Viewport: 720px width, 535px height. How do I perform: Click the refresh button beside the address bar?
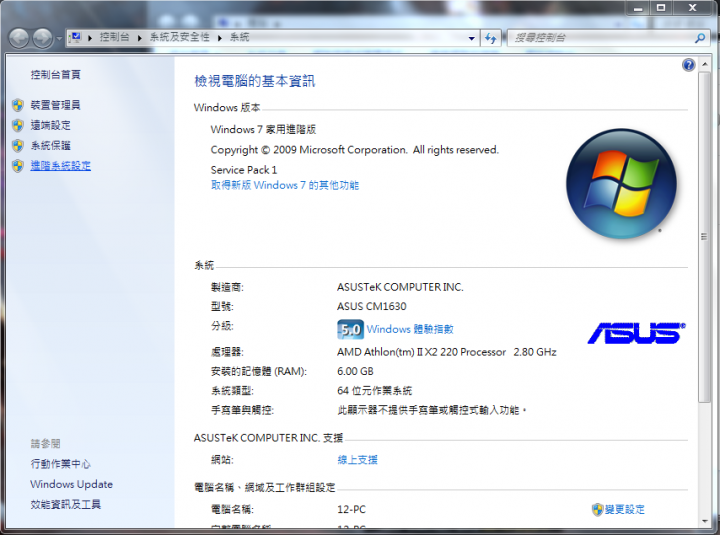[490, 39]
